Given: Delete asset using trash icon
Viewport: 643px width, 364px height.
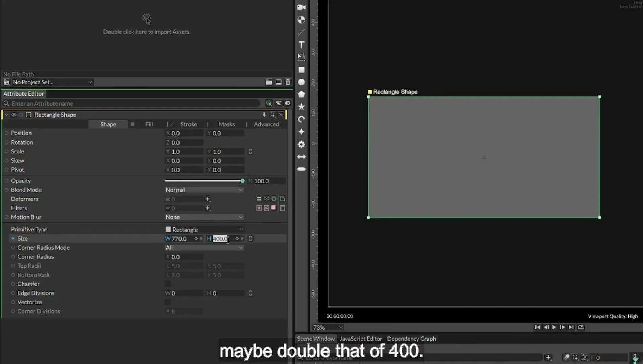Looking at the screenshot, I should [288, 82].
